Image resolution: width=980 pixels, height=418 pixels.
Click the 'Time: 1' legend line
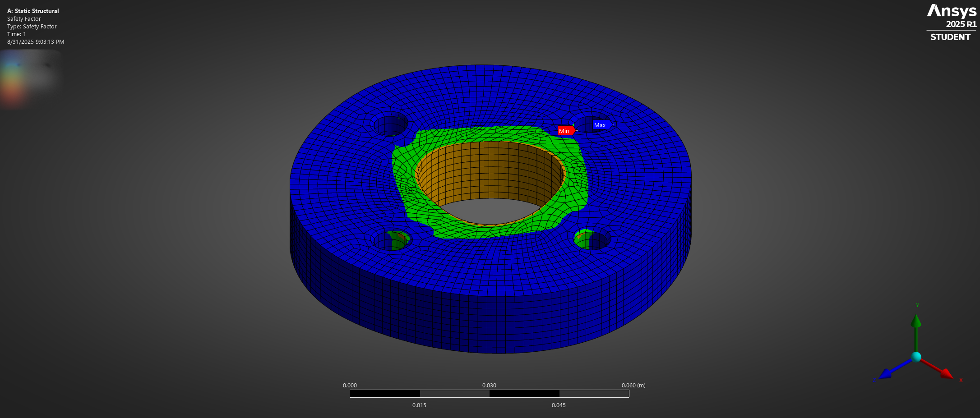coord(17,34)
